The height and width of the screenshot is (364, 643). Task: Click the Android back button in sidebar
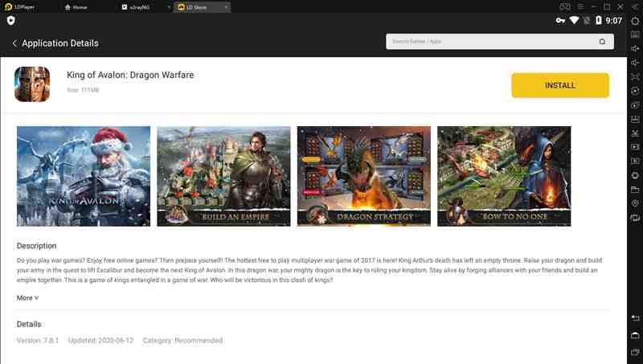(x=635, y=317)
